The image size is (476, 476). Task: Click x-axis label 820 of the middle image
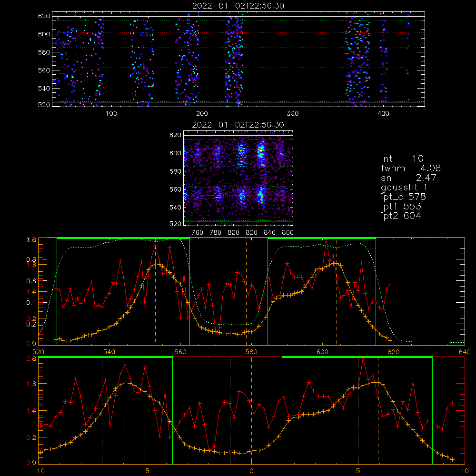tap(252, 233)
